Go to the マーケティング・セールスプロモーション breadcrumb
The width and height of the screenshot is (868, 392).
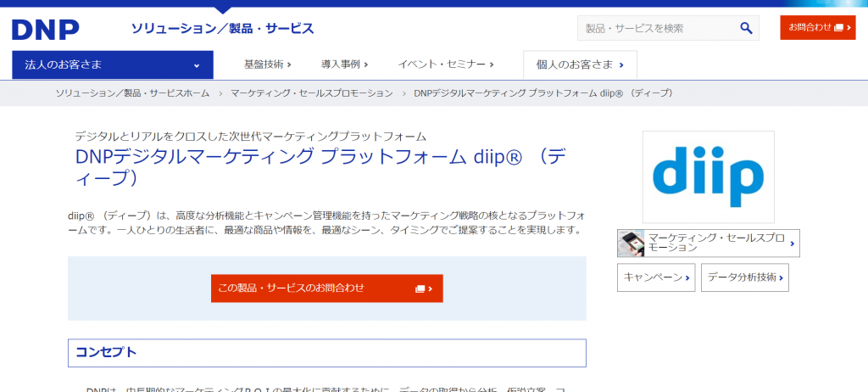click(312, 93)
